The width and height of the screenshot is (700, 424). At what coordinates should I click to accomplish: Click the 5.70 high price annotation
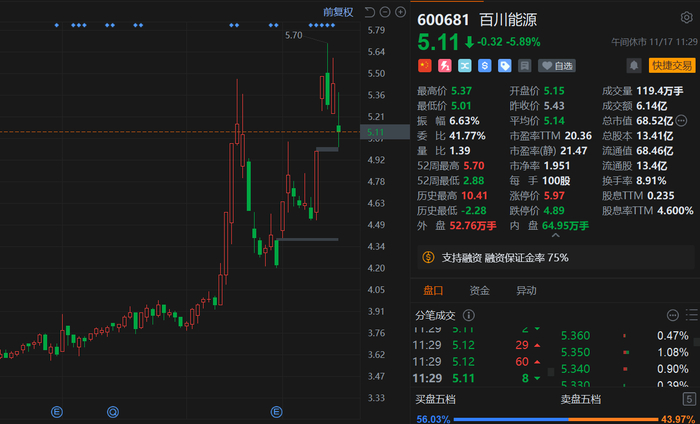coord(293,35)
